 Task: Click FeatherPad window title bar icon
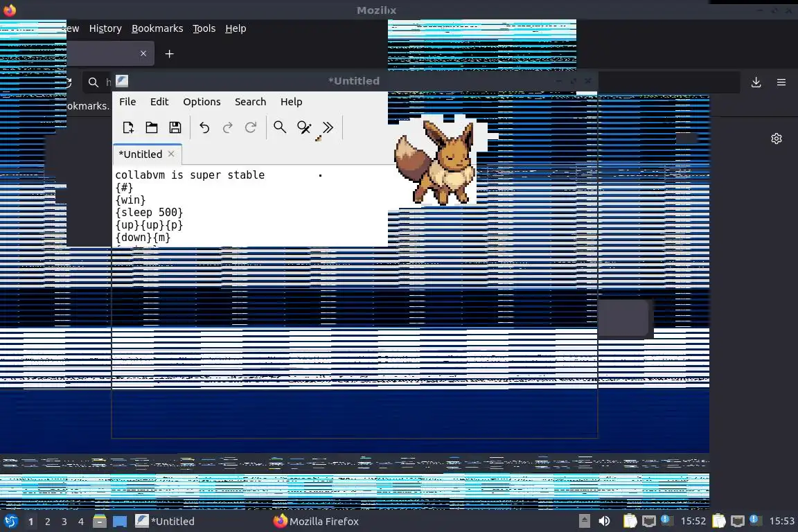coord(122,81)
